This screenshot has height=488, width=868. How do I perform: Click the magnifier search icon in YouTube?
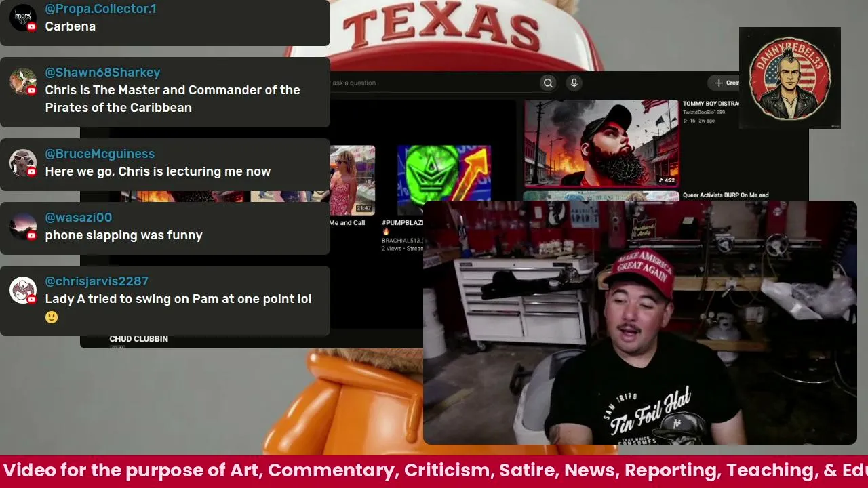pos(548,83)
